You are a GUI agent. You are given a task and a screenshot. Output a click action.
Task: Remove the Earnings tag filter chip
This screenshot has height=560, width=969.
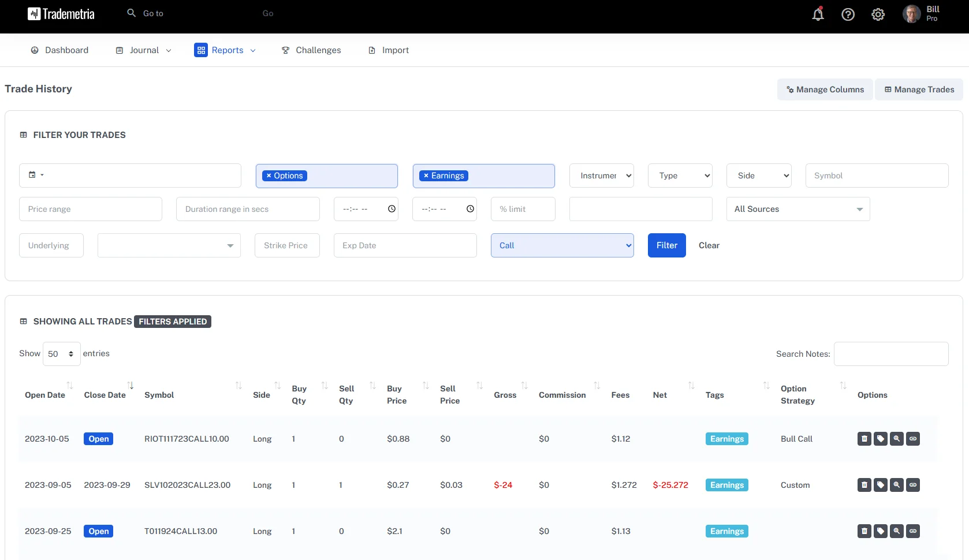tap(426, 176)
